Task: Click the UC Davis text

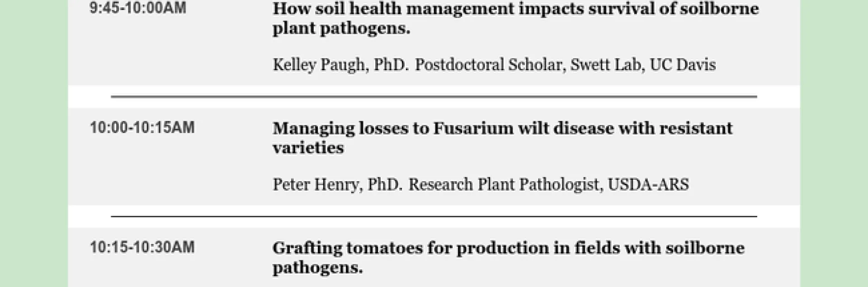Action: pyautogui.click(x=683, y=65)
